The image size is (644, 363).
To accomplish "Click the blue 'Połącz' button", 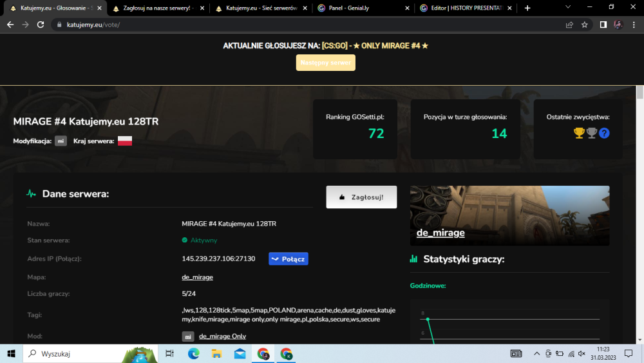I will (289, 259).
